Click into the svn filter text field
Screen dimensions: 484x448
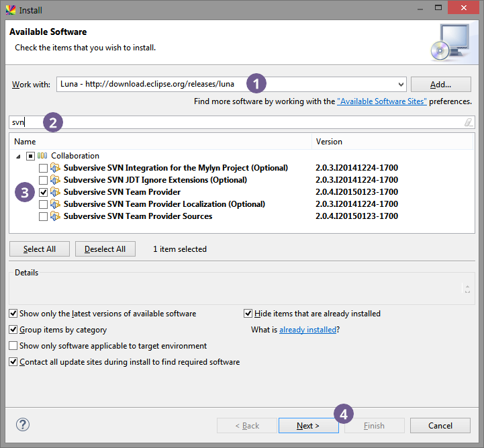235,122
